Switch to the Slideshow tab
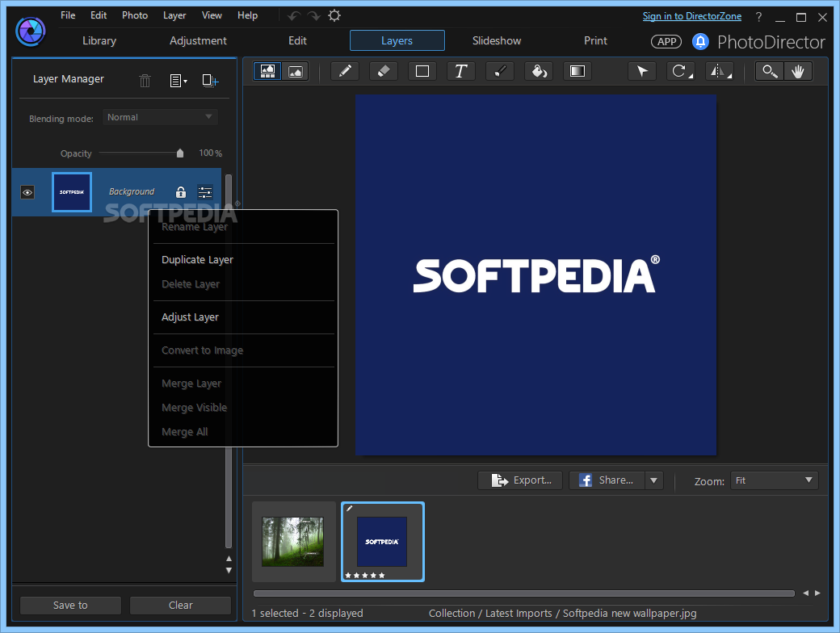The image size is (840, 633). click(x=497, y=40)
